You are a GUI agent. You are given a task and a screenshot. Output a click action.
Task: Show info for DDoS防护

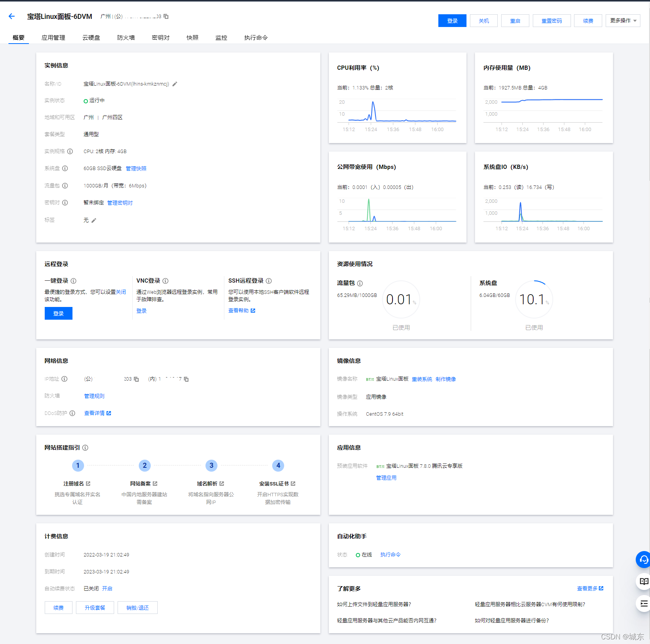coord(72,413)
